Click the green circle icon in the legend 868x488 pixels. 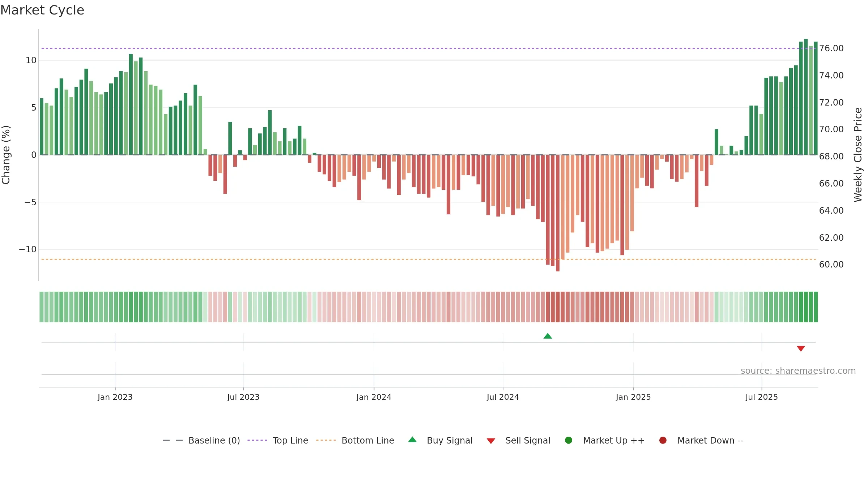[569, 440]
